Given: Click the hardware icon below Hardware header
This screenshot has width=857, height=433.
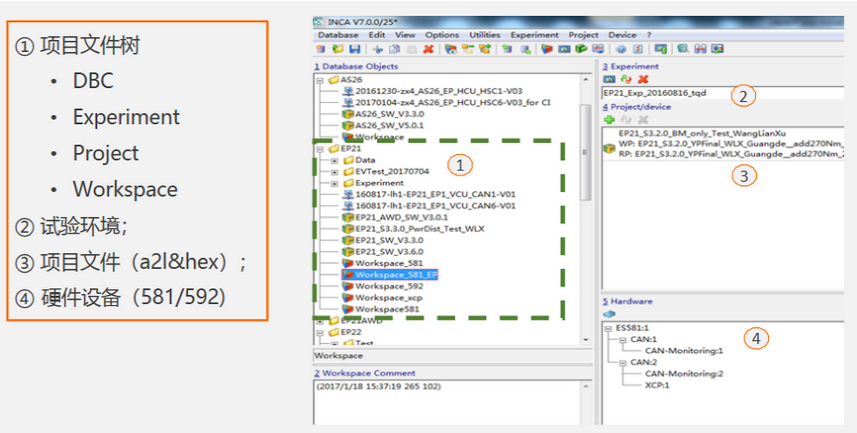Looking at the screenshot, I should pos(610,313).
